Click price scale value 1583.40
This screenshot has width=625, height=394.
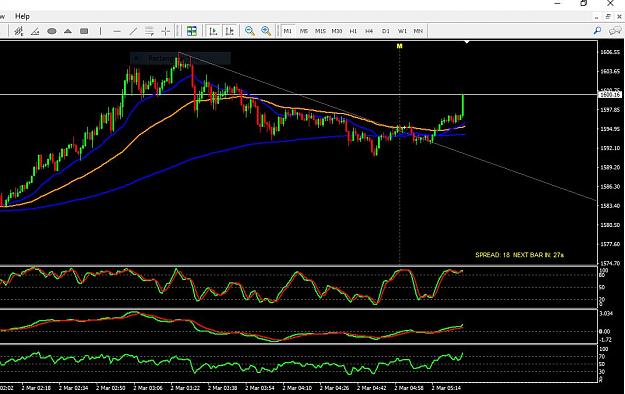pos(610,206)
